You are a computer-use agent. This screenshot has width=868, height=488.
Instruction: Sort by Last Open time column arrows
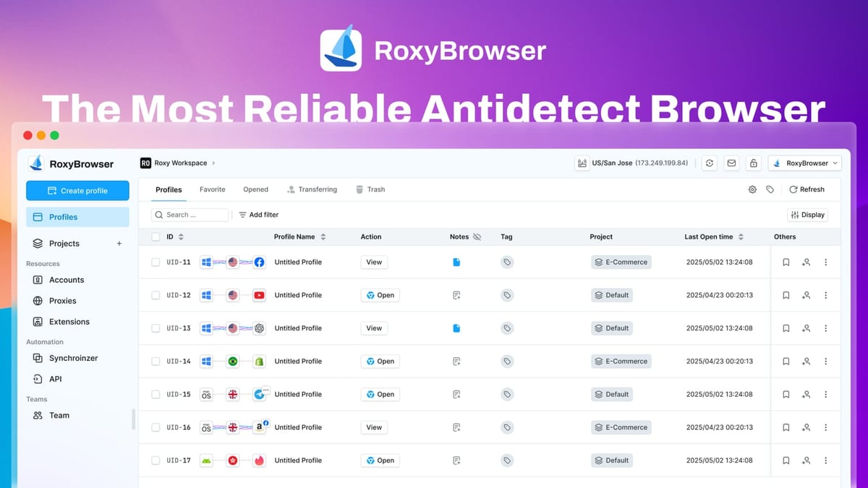(741, 236)
